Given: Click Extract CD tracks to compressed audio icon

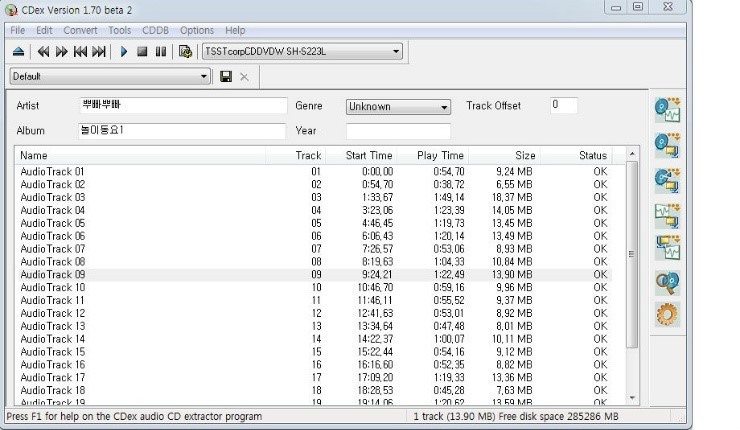Looking at the screenshot, I should pos(666,143).
